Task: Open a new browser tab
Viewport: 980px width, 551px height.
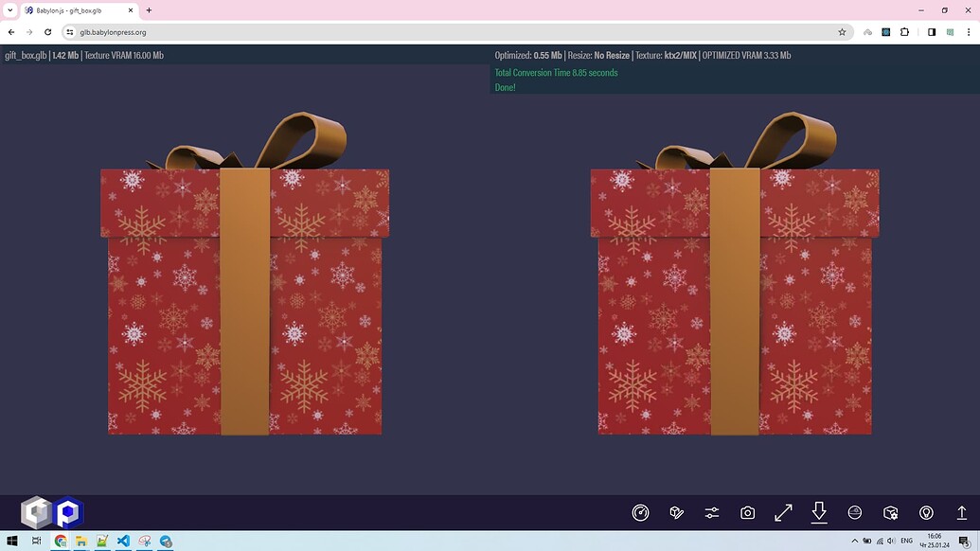Action: coord(148,10)
